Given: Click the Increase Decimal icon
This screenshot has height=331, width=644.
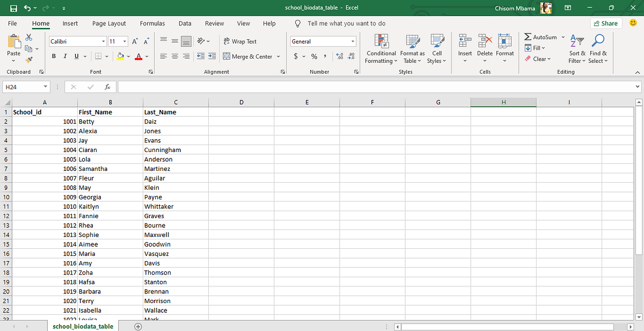Looking at the screenshot, I should pos(339,55).
